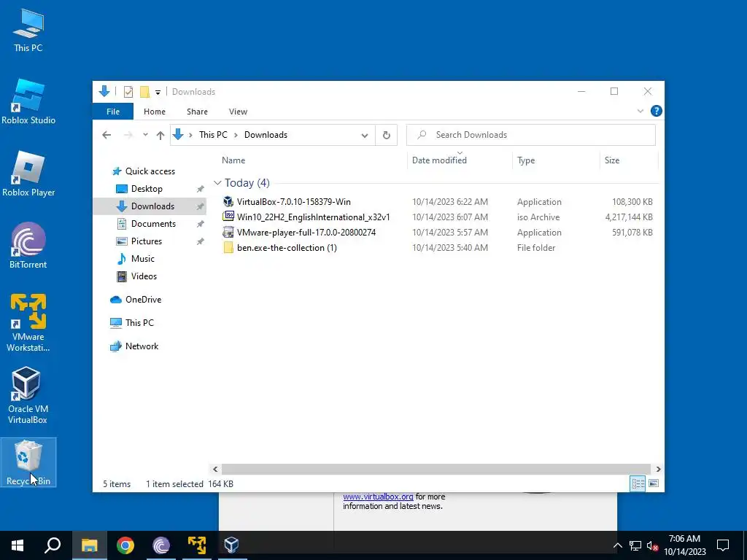The image size is (747, 560).
Task: Click This PC in address breadcrumb
Action: (213, 135)
